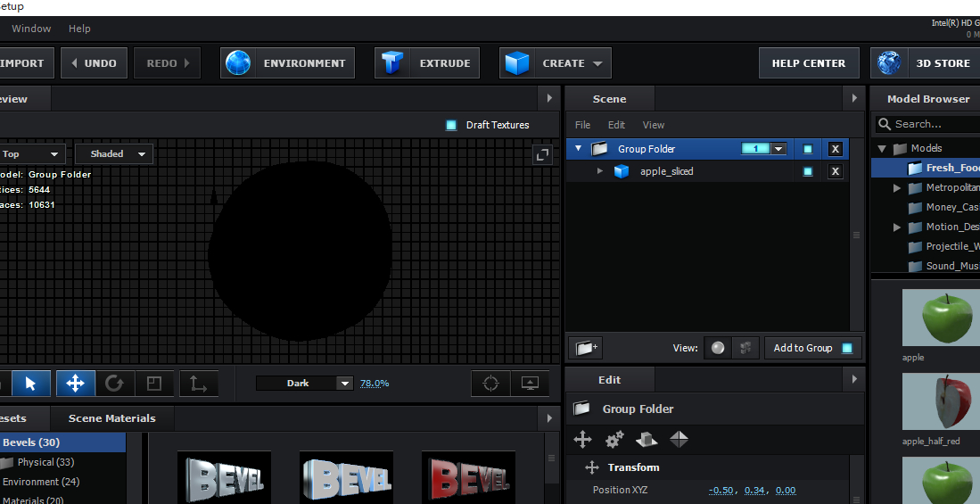980x504 pixels.
Task: Add a new group folder in Scene
Action: 585,348
